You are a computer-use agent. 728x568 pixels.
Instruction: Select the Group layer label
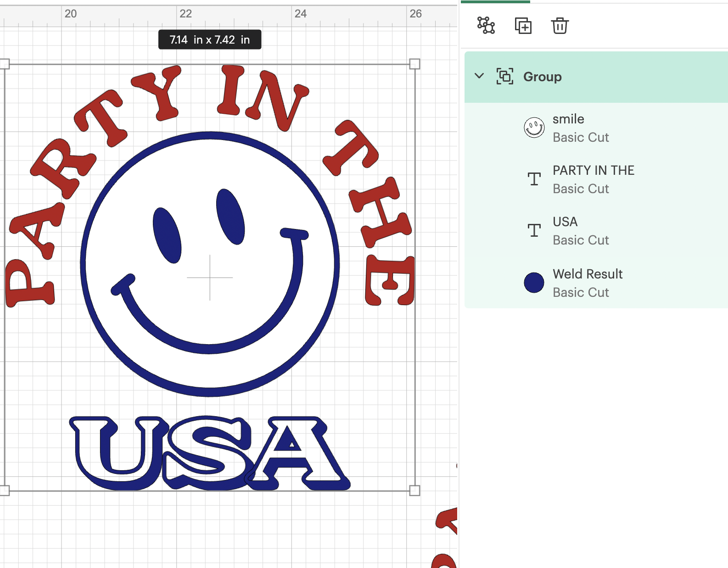tap(542, 77)
